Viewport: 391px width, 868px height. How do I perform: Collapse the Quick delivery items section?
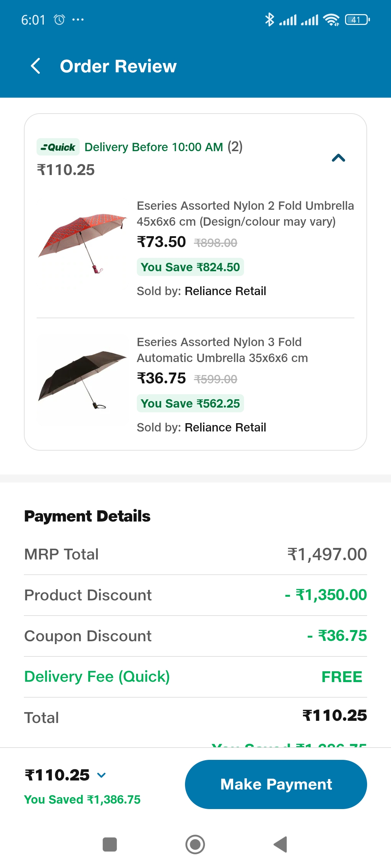(339, 158)
